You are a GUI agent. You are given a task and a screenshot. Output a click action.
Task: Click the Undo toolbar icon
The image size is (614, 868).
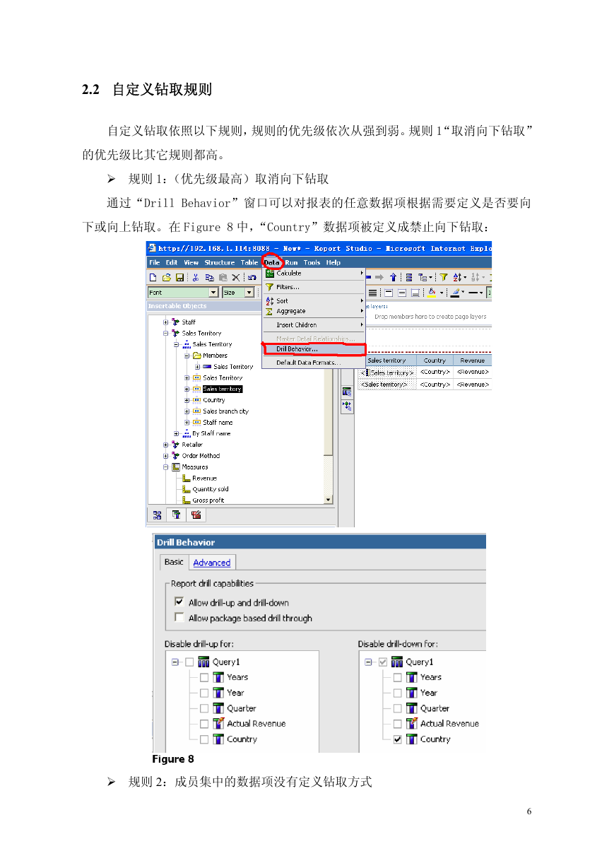pos(252,277)
